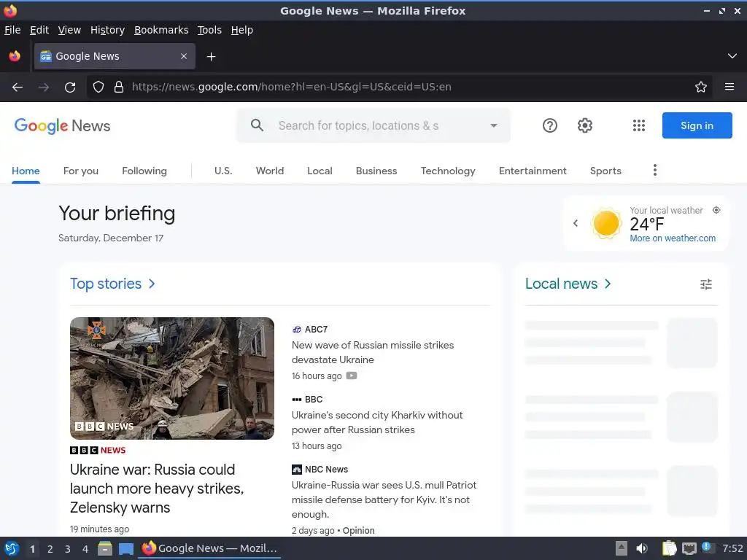Switch to workspace 3 in the taskbar
Image resolution: width=747 pixels, height=560 pixels.
point(67,549)
